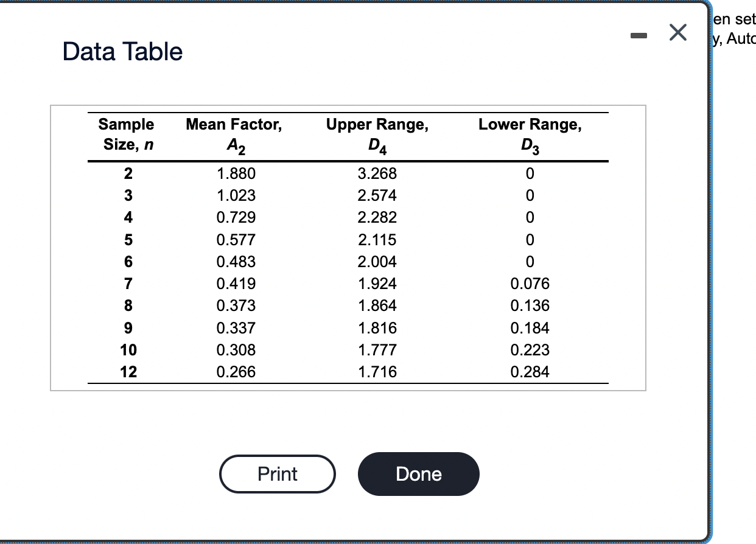Click the Done button
756x544 pixels.
coord(418,473)
